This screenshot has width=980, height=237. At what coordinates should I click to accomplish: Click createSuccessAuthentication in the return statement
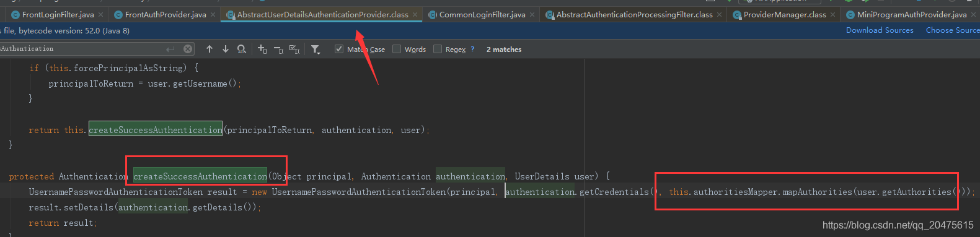pos(156,130)
